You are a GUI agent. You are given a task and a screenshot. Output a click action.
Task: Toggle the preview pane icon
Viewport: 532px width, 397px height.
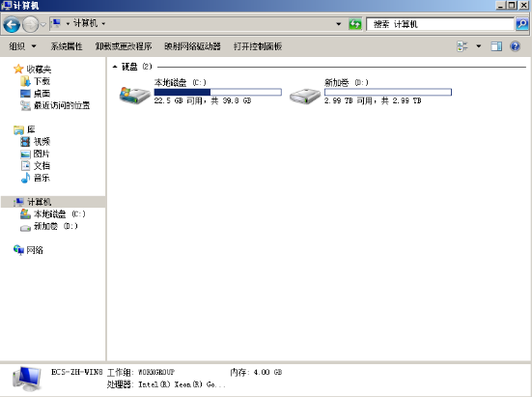pyautogui.click(x=496, y=46)
